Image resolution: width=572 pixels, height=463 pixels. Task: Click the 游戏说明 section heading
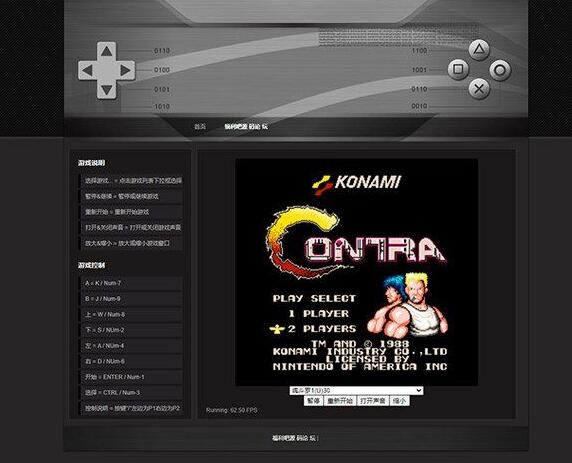92,163
